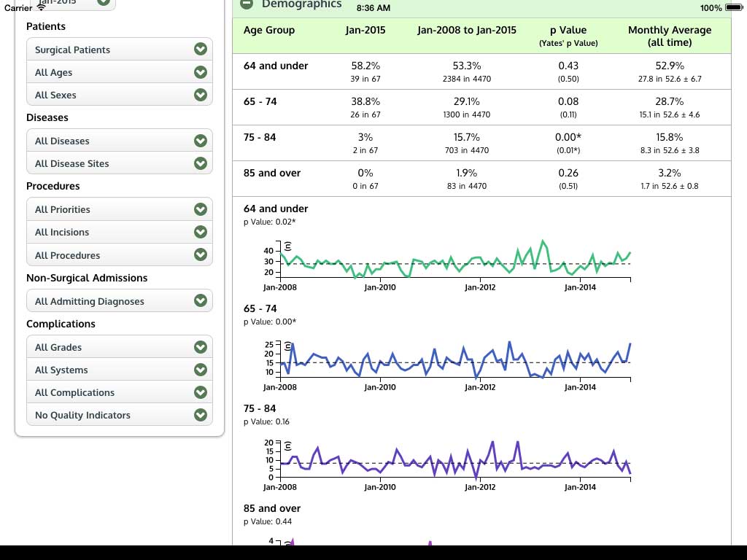Click the 3.2% monthly average value
The image size is (747, 560).
[670, 173]
